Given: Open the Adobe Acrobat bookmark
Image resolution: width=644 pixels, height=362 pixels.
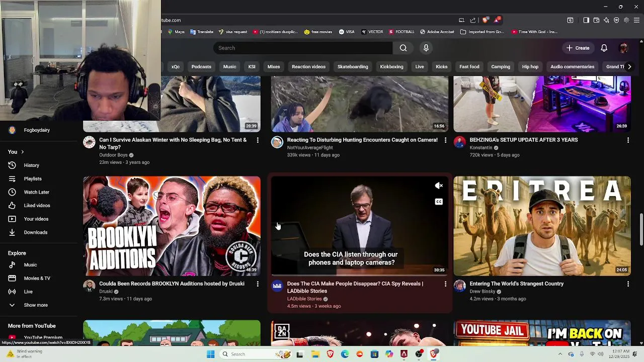Looking at the screenshot, I should 437,32.
